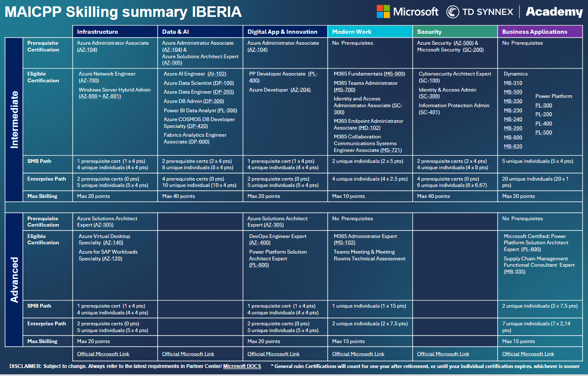Open the MB-820 Dynamics link
Image resolution: width=588 pixels, height=376 pixels.
point(513,146)
